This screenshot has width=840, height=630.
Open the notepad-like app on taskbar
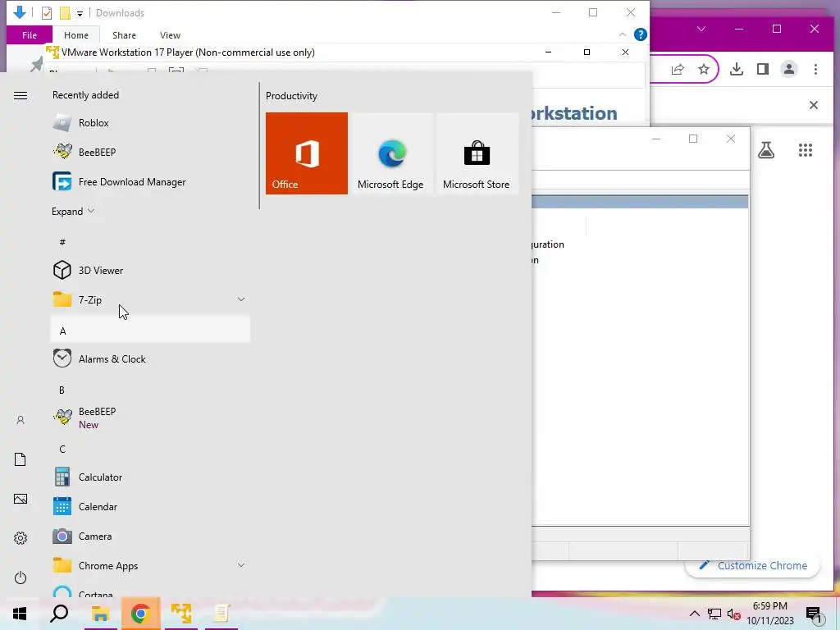(221, 614)
